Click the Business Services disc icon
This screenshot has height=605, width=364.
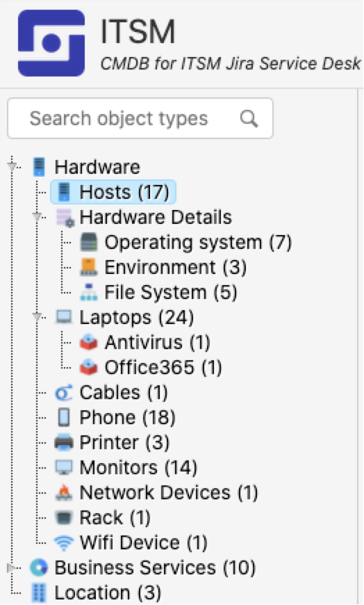tap(39, 567)
